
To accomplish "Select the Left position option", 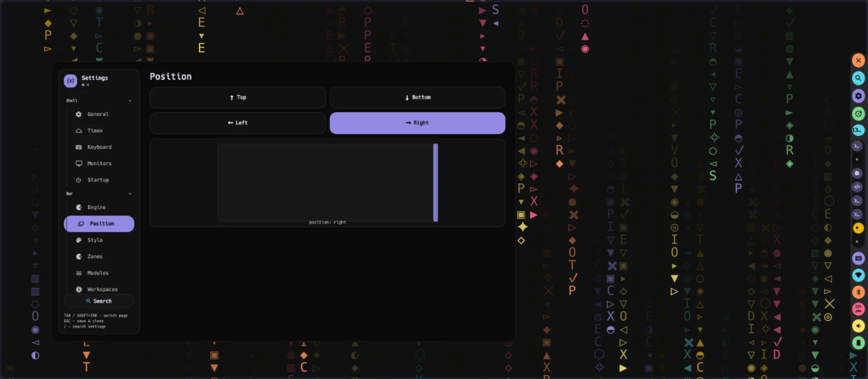I will tap(237, 123).
